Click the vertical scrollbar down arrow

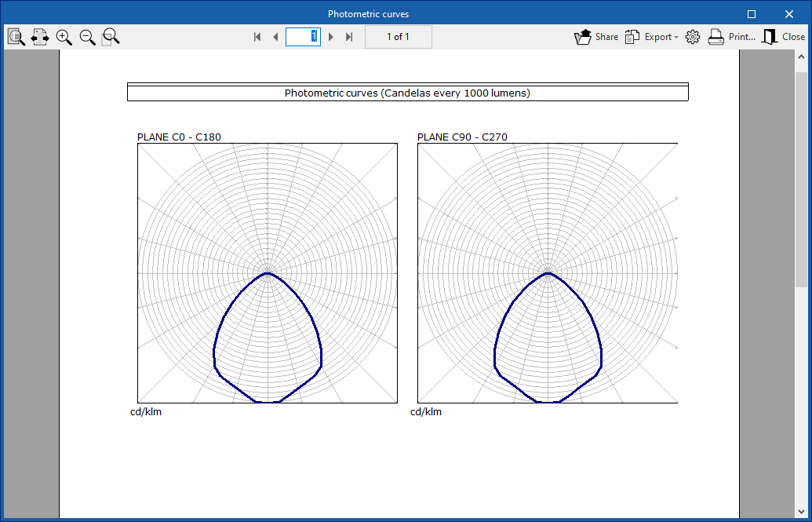click(801, 511)
